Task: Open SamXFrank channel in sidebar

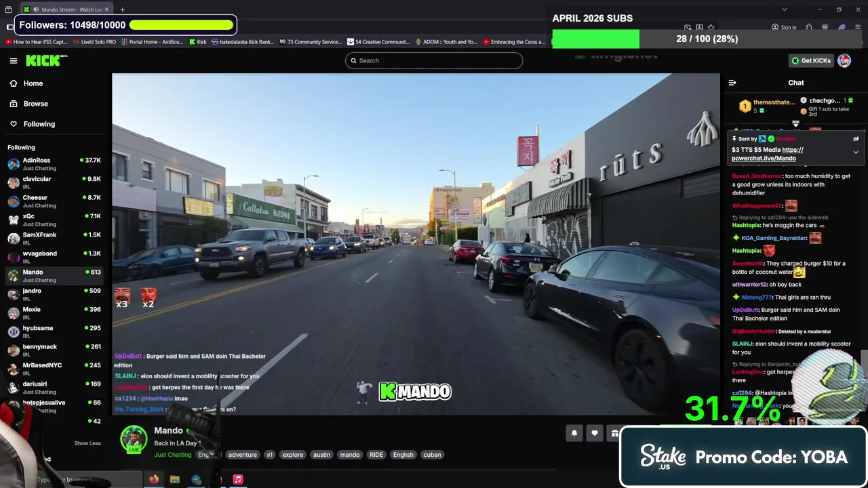Action: coord(54,239)
